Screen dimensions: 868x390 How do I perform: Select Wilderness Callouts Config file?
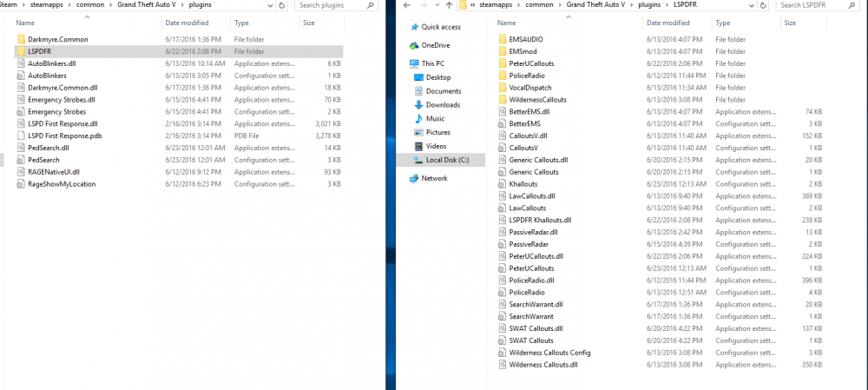pyautogui.click(x=549, y=353)
